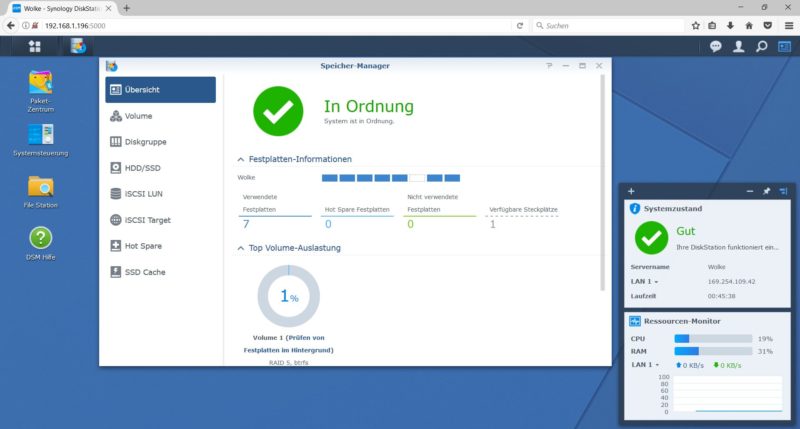800x429 pixels.
Task: Click Volume 1 usage donut chart
Action: (x=289, y=296)
